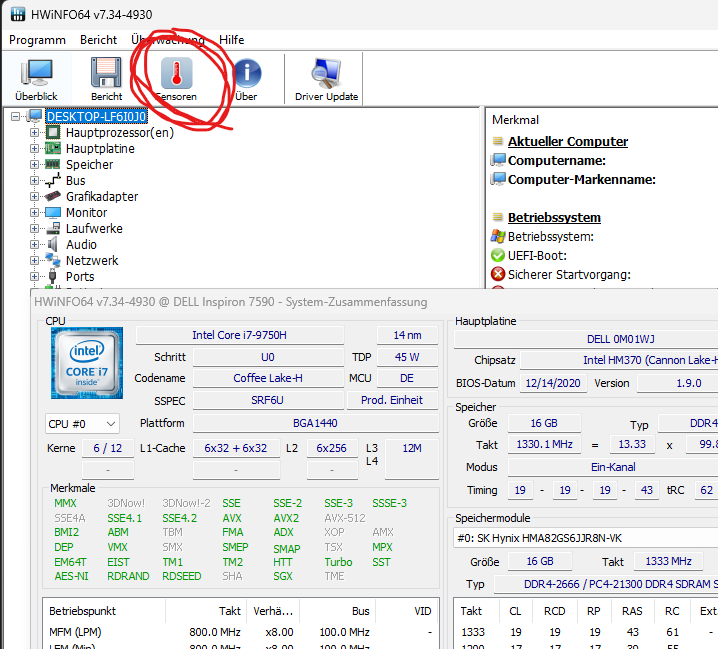Click the 6 / 12 Kerne value
The width and height of the screenshot is (718, 649).
click(x=108, y=448)
